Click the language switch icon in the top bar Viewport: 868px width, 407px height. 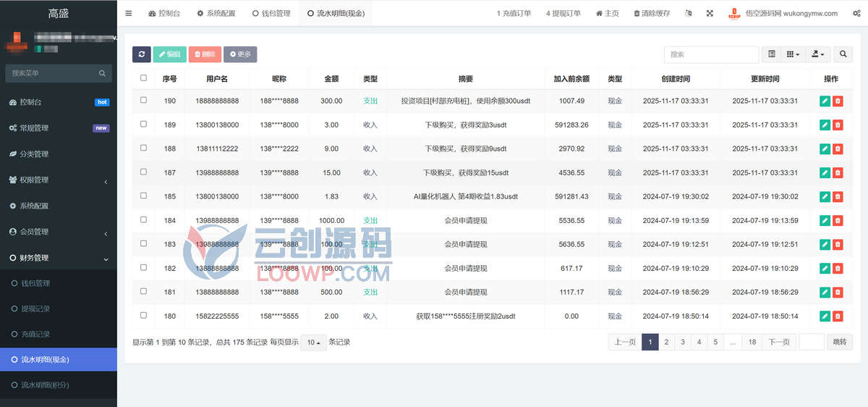(x=688, y=13)
